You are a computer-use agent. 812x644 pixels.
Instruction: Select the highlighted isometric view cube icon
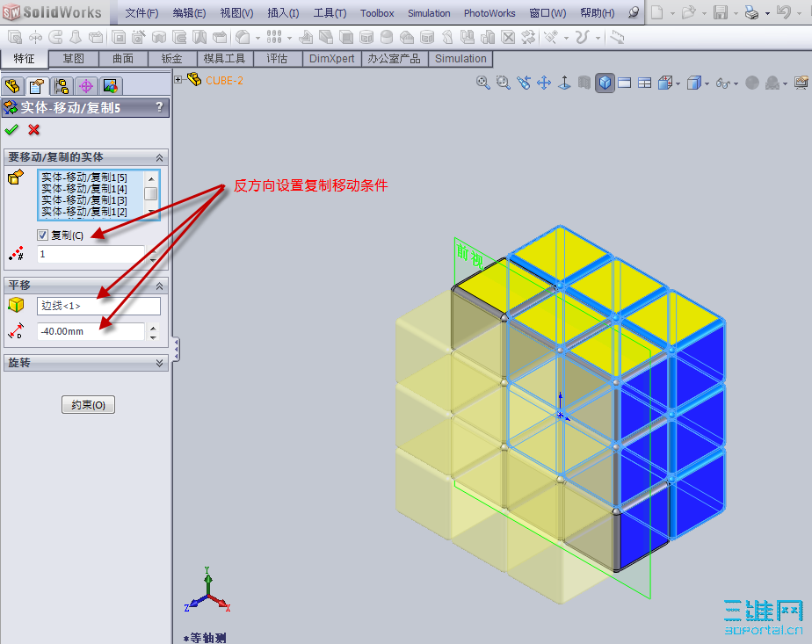coord(605,83)
